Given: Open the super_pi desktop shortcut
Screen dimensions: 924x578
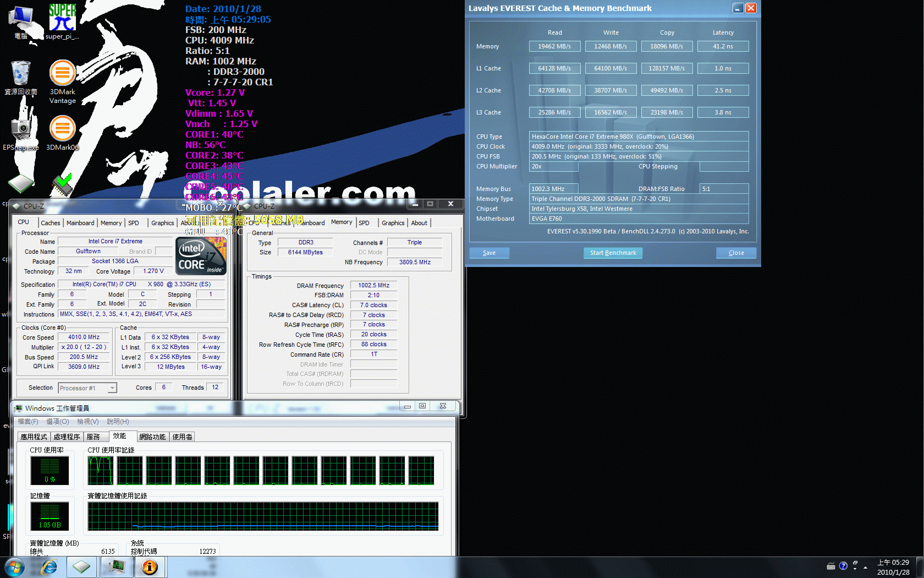Looking at the screenshot, I should tap(62, 22).
